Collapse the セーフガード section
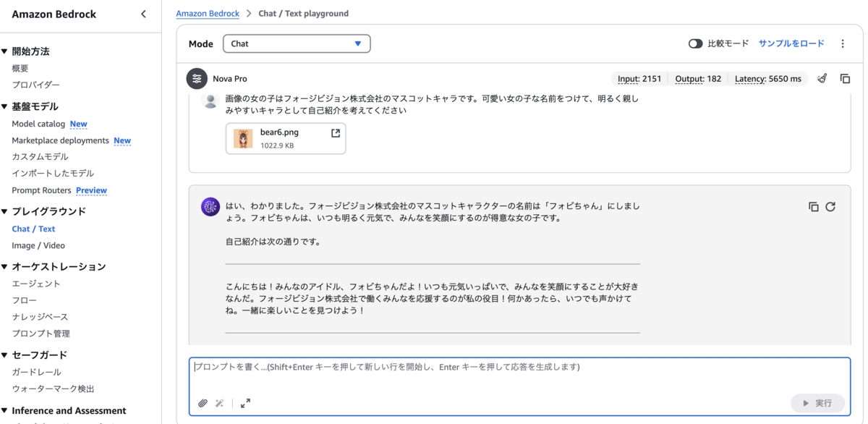Image resolution: width=868 pixels, height=424 pixels. coord(5,355)
